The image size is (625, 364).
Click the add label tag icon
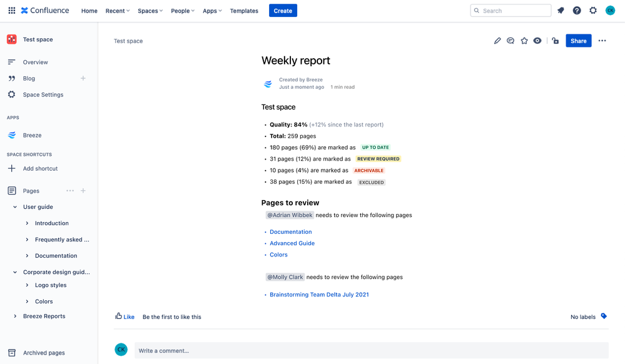pos(604,316)
